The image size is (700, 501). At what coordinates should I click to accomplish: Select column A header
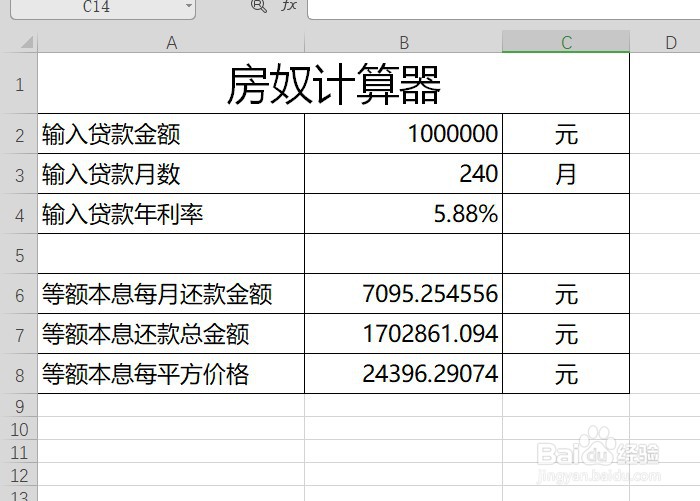(171, 43)
